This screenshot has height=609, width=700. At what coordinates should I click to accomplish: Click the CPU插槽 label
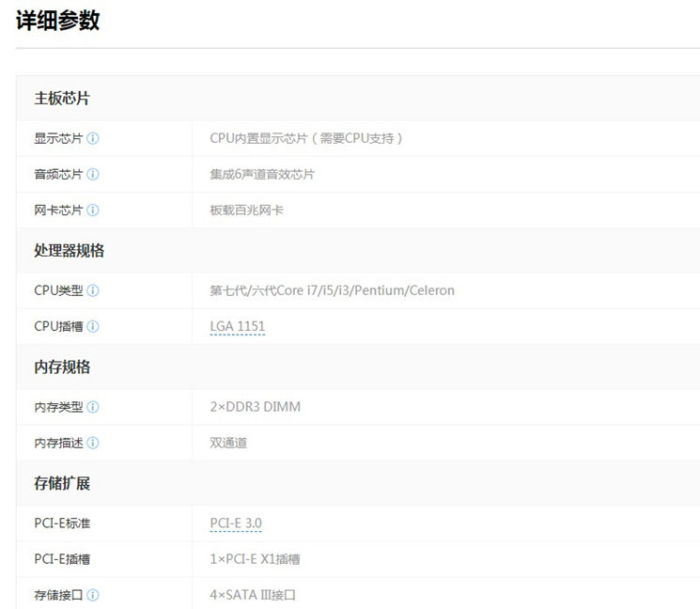(x=58, y=326)
